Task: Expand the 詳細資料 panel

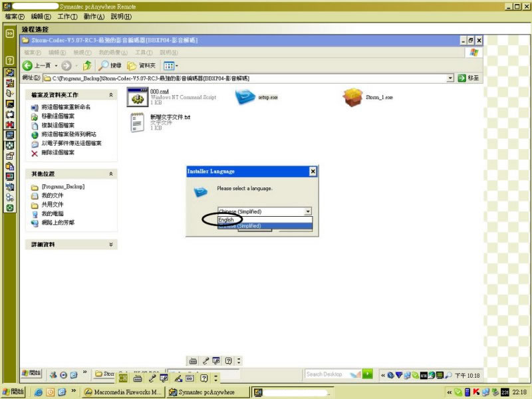Action: tap(111, 244)
